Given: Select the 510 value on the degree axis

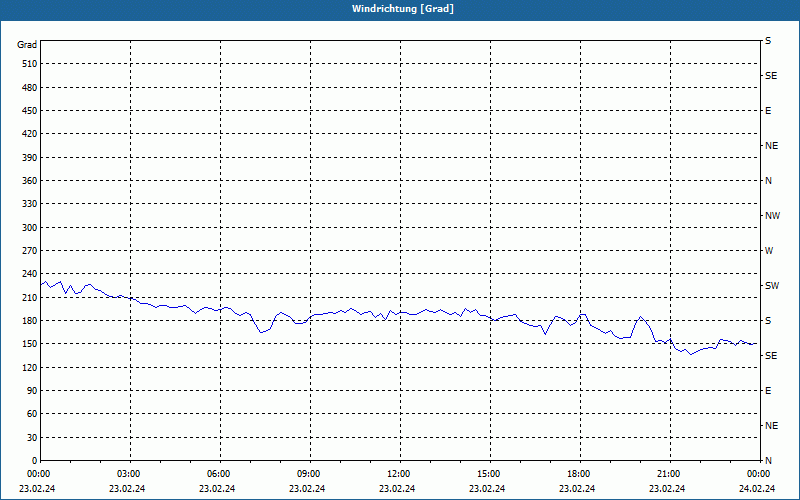Looking at the screenshot, I should [30, 64].
